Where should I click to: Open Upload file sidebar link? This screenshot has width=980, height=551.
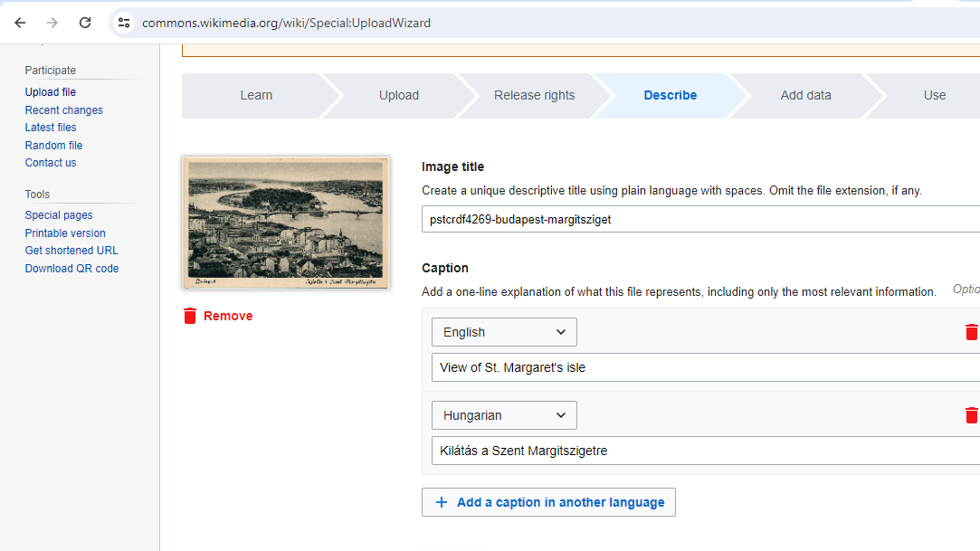(x=51, y=92)
